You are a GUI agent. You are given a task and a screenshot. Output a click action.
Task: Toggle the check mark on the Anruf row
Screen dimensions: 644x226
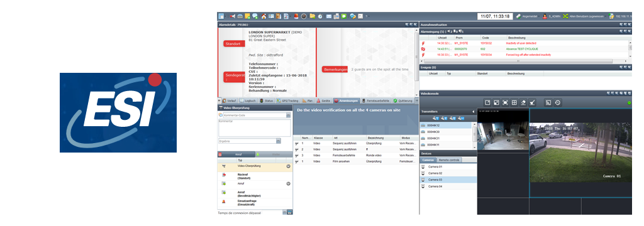click(288, 184)
